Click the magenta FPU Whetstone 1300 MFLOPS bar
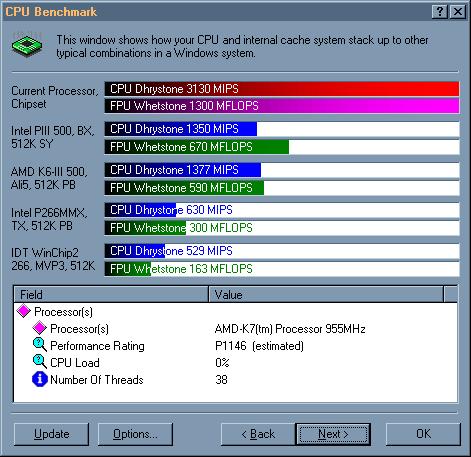The image size is (471, 457). [x=282, y=106]
